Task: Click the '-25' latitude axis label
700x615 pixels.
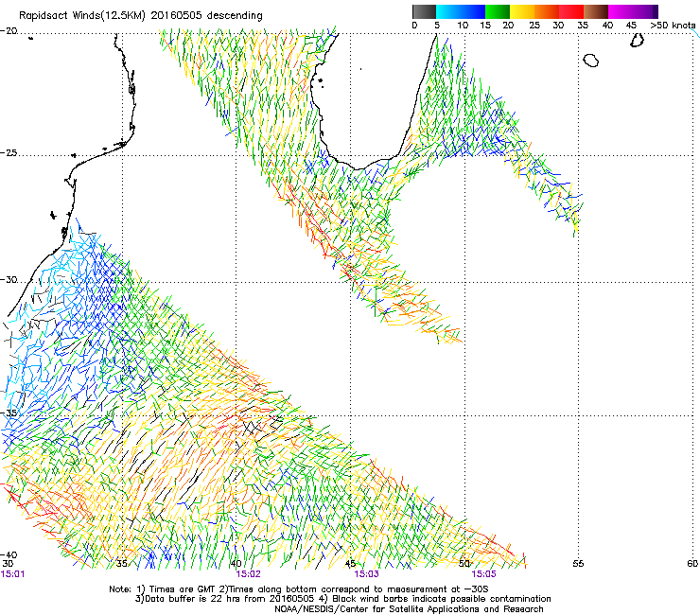Action: point(9,153)
